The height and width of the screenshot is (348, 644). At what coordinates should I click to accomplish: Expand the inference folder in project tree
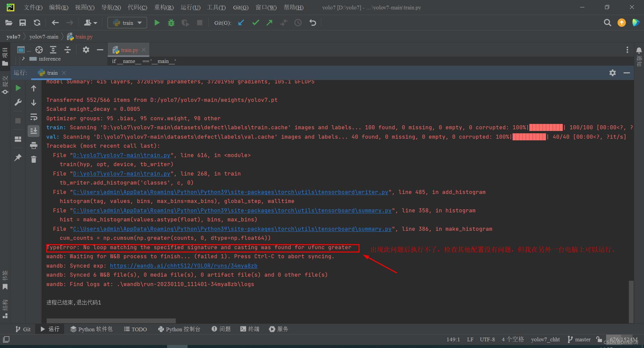(x=23, y=59)
